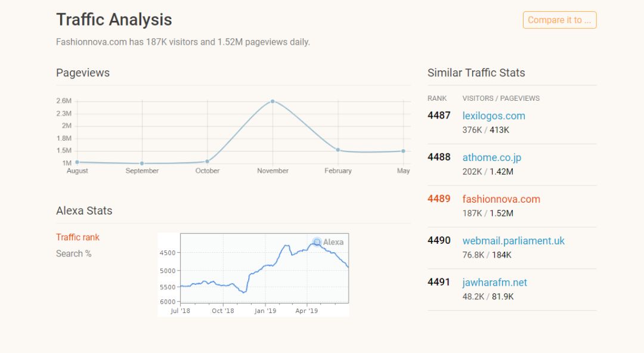Click the February pageviews data point
Screen dimensions: 644x353
coord(338,150)
